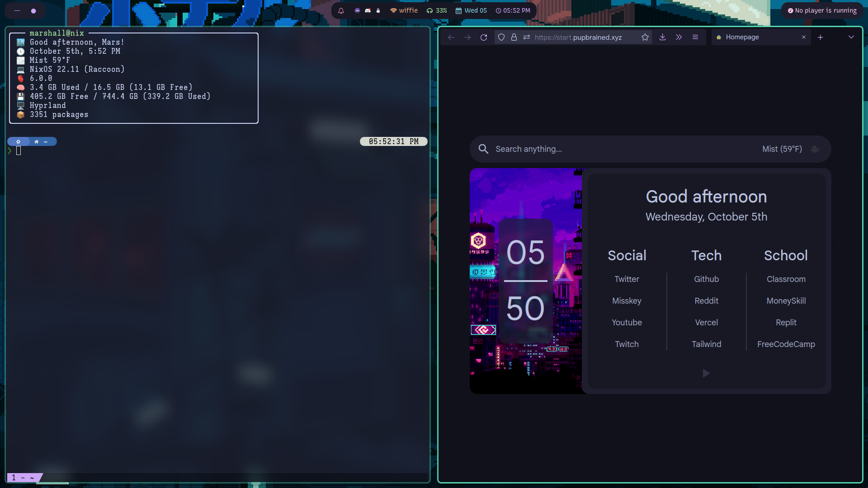This screenshot has width=868, height=488.
Task: Open the browser downloads panel
Action: point(662,38)
